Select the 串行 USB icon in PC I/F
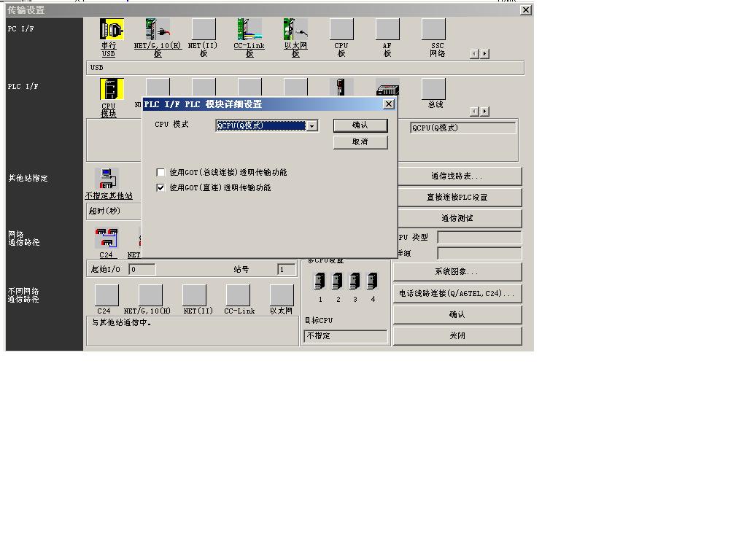Screen dimensions: 747x560 [112, 30]
